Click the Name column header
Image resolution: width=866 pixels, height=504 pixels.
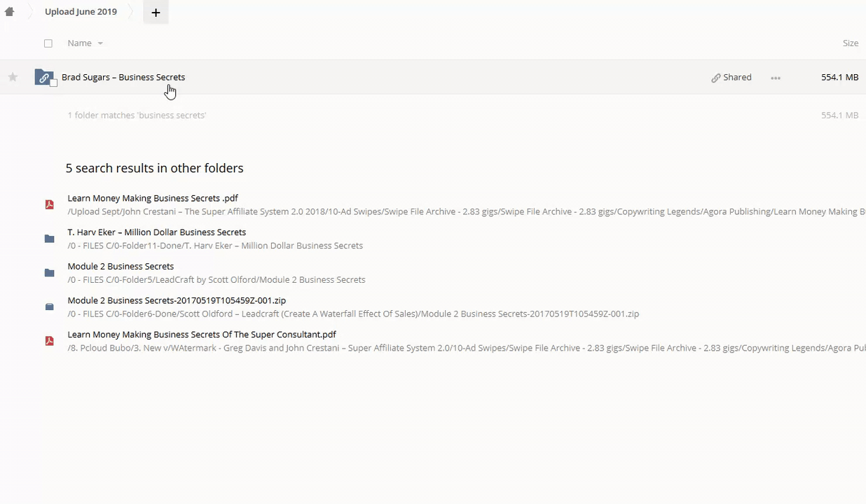point(79,43)
